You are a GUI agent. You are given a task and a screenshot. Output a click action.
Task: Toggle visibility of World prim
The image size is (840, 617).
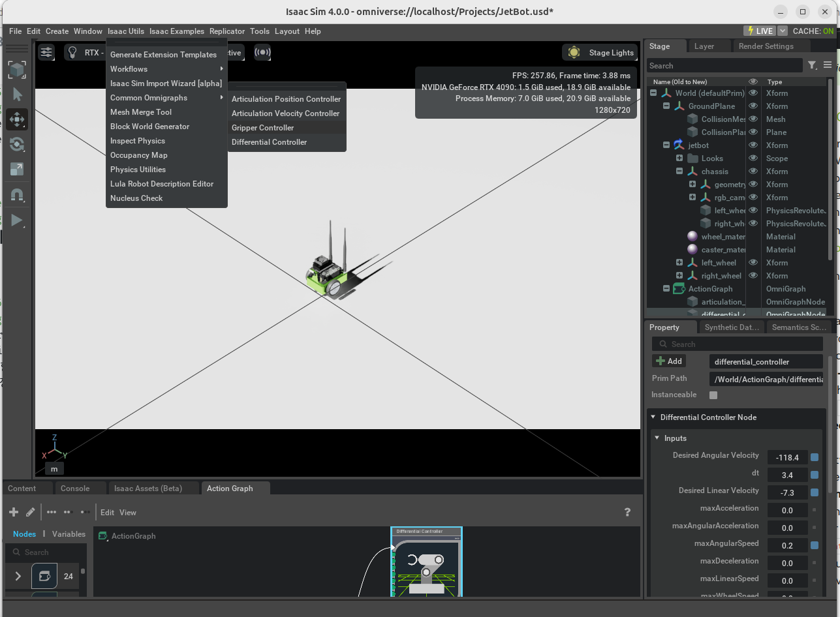tap(753, 93)
